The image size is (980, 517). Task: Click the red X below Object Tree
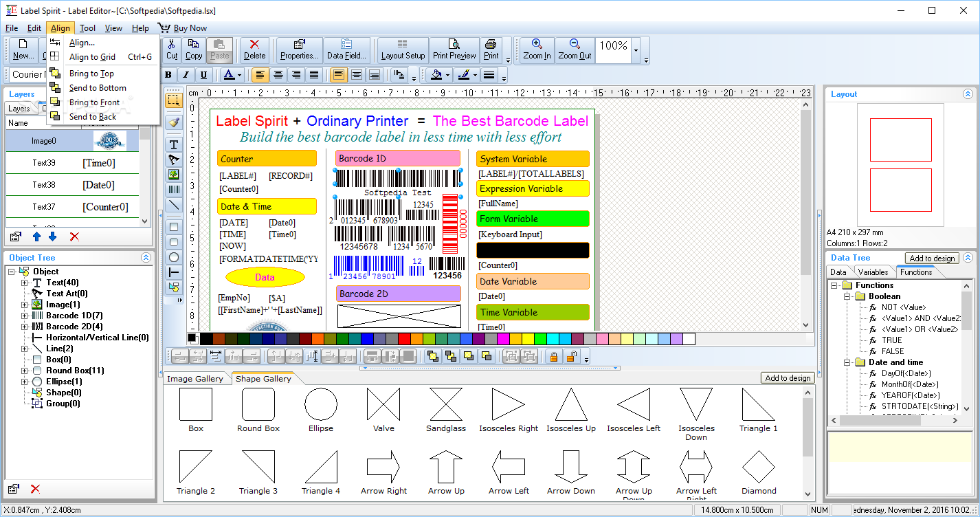[35, 489]
